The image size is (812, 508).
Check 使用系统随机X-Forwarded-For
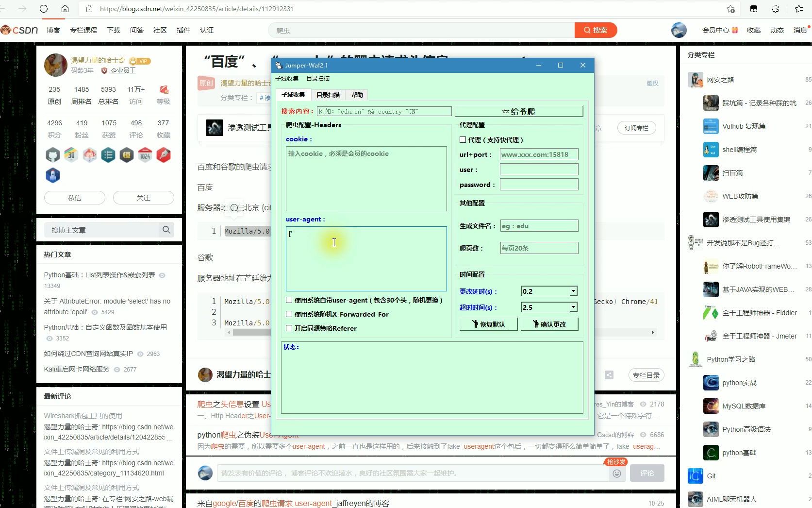[289, 314]
